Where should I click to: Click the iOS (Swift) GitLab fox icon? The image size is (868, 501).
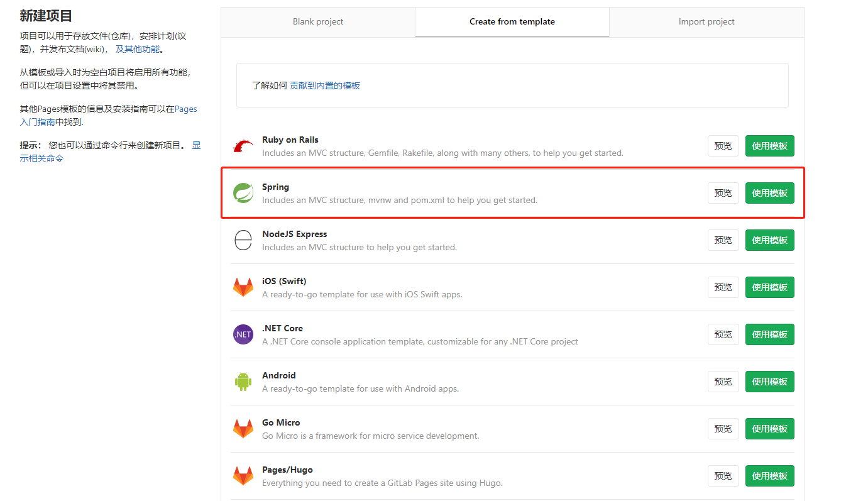[243, 287]
